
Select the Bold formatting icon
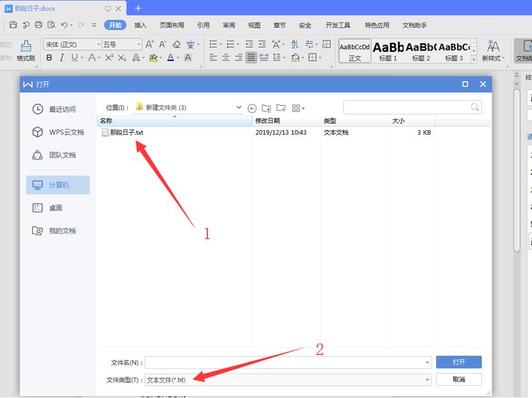48,58
